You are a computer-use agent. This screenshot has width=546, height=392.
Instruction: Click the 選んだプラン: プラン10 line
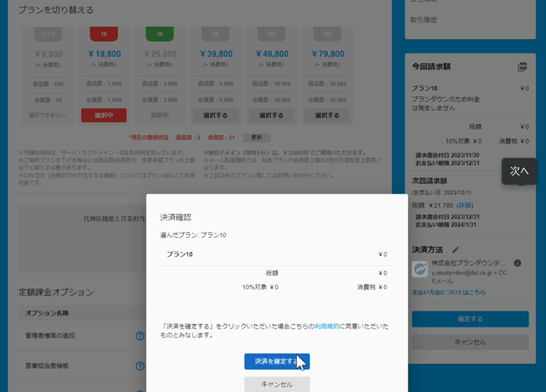[193, 235]
